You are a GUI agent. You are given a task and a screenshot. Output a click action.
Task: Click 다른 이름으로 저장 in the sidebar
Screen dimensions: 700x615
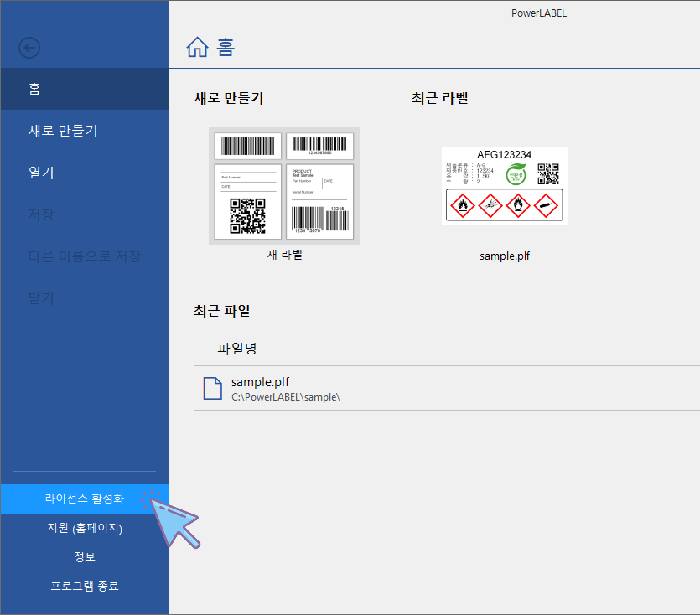point(84,256)
